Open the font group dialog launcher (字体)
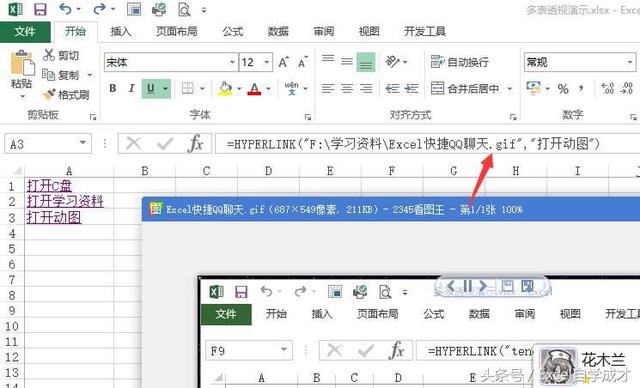The height and width of the screenshot is (388, 640). point(307,117)
